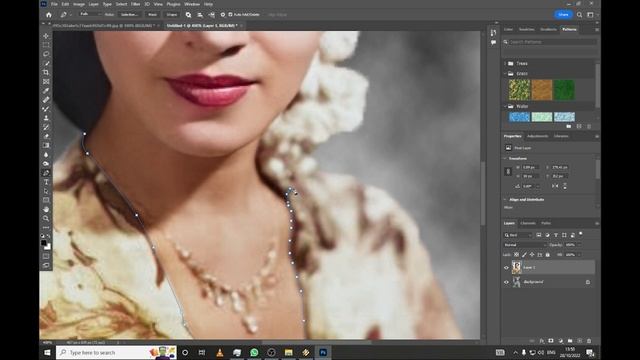Collapse the Water pattern group
This screenshot has width=640, height=360.
[505, 107]
